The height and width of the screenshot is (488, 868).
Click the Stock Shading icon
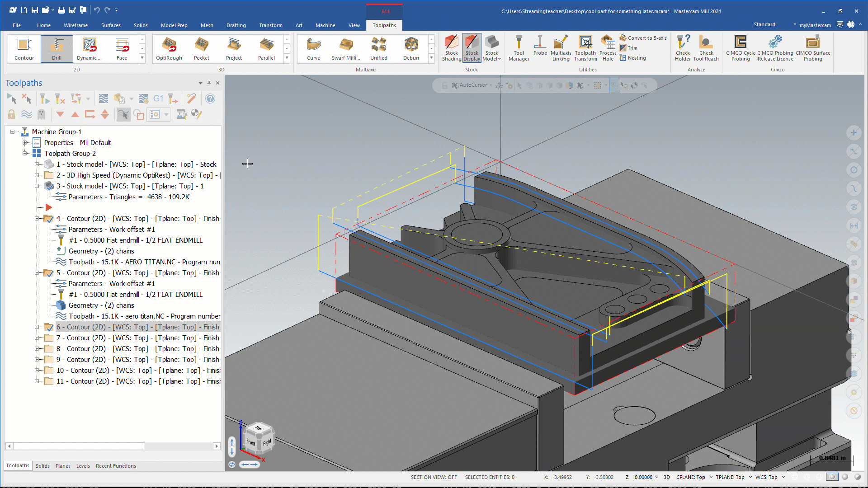coord(451,48)
